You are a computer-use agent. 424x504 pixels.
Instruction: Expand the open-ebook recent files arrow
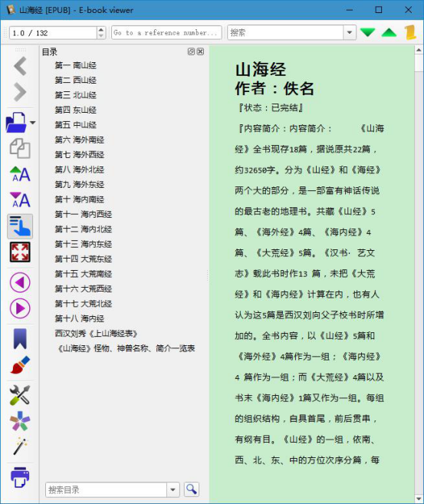click(33, 123)
